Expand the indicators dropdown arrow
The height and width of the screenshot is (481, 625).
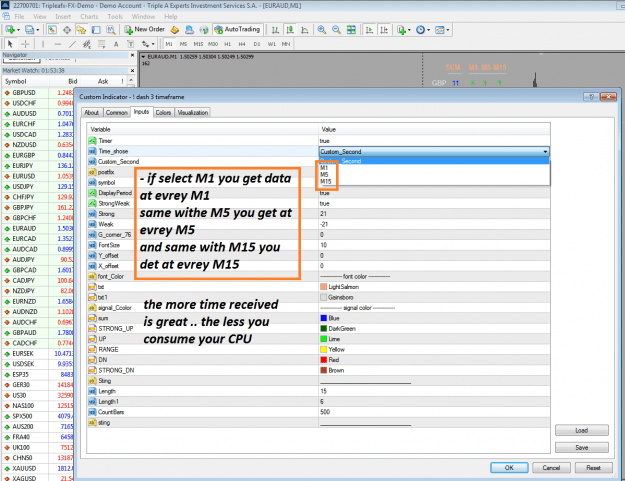click(x=409, y=30)
